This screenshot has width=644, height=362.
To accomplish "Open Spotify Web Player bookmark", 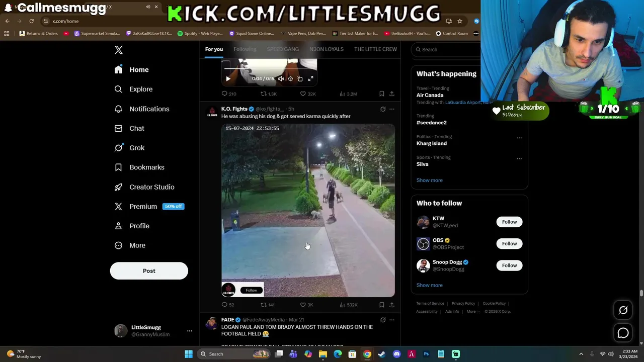I will (x=200, y=34).
